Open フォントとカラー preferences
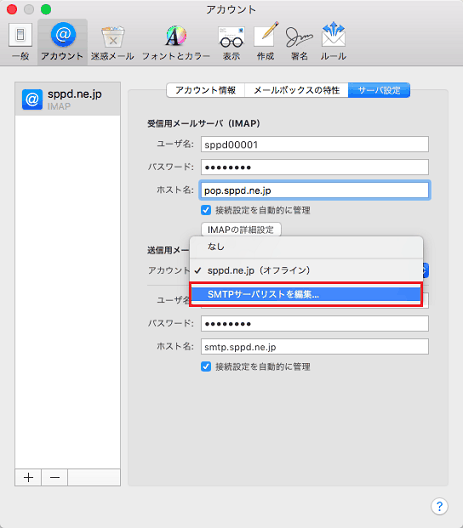This screenshot has height=528, width=463. (176, 41)
